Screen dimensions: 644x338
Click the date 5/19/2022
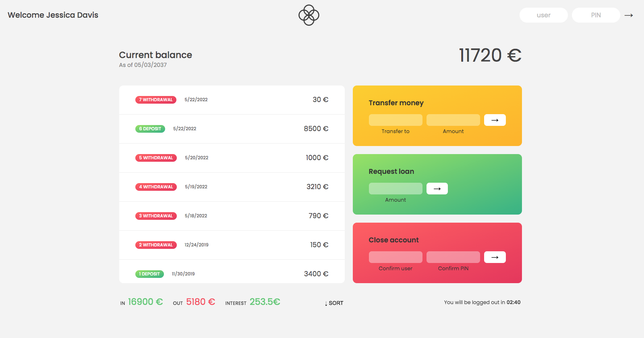pos(196,187)
